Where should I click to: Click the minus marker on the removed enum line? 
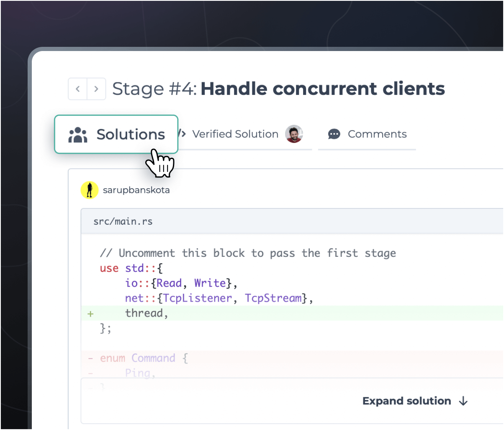point(91,358)
